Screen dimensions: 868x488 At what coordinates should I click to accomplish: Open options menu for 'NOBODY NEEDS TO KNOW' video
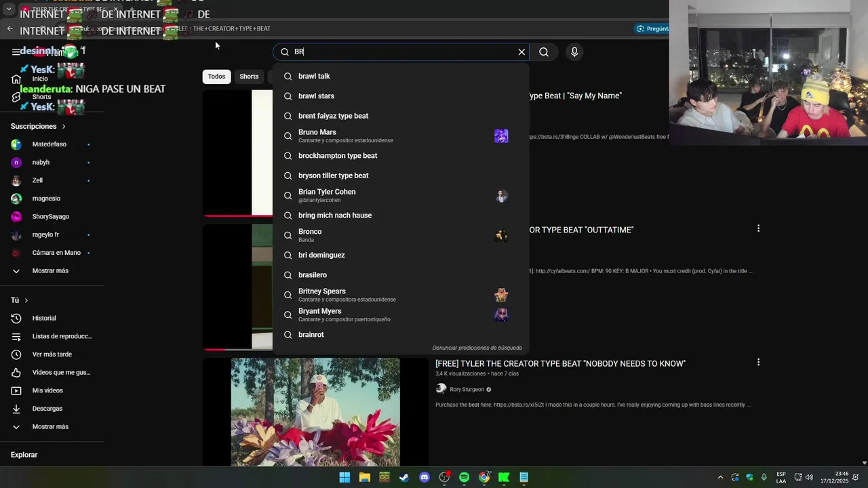pyautogui.click(x=758, y=362)
